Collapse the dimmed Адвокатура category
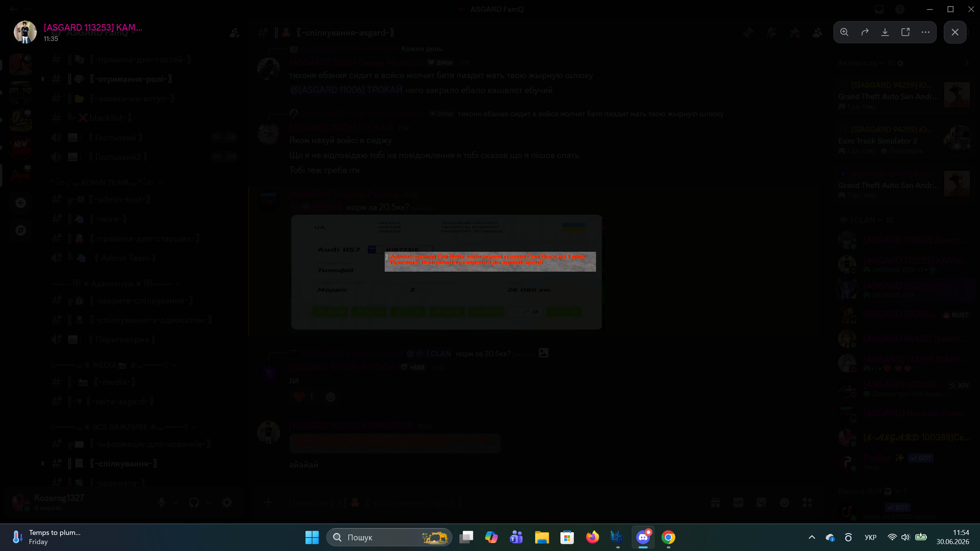This screenshot has width=980, height=551. 115,284
